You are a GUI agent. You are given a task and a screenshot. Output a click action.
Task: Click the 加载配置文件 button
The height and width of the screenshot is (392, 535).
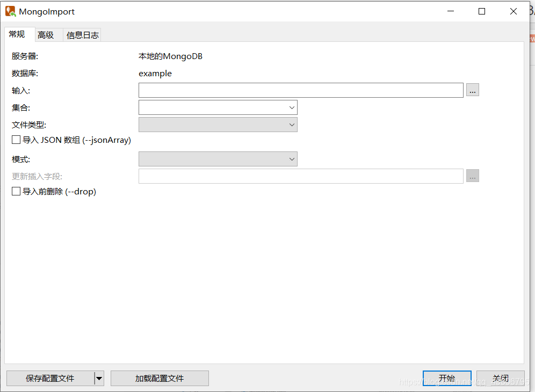pos(159,378)
